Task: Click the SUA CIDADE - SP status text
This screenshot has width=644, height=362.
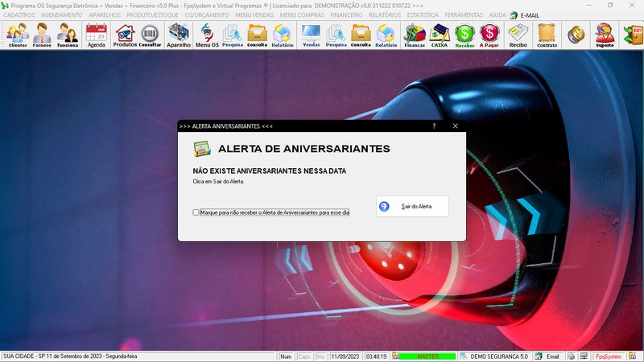Action: click(70, 356)
